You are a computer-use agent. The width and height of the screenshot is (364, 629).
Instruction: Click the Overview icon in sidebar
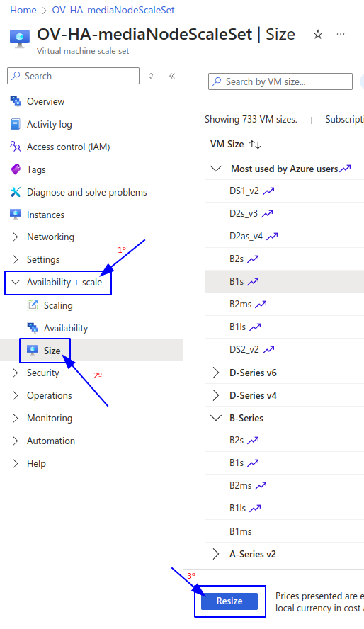click(16, 101)
